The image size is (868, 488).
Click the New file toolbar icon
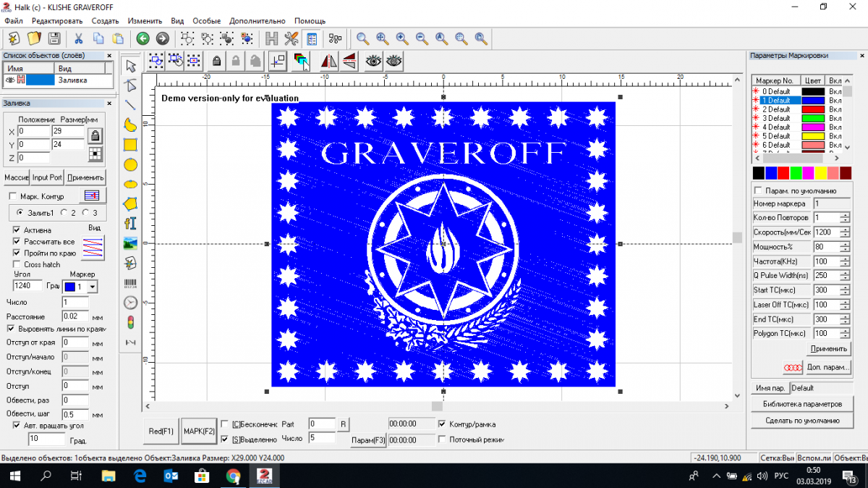(14, 38)
